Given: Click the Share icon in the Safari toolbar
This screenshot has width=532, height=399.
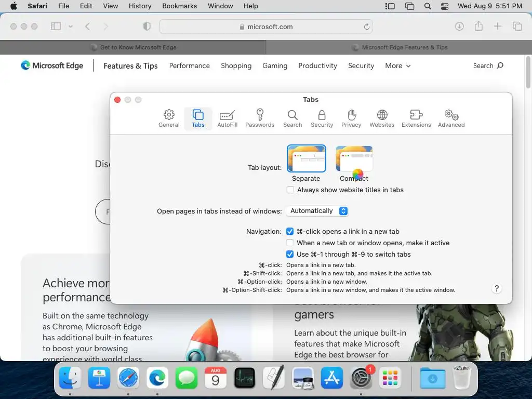Looking at the screenshot, I should click(x=478, y=26).
